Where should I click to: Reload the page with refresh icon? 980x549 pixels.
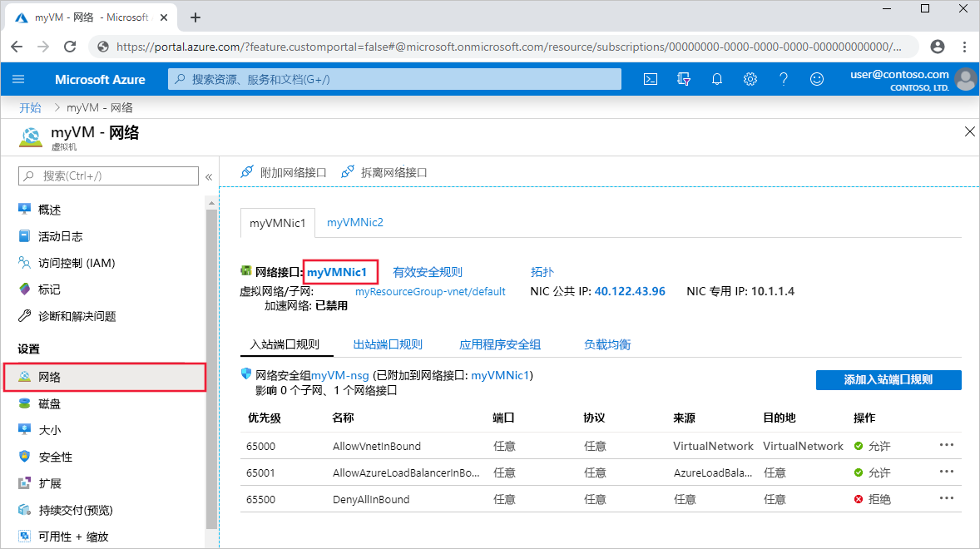(x=70, y=47)
